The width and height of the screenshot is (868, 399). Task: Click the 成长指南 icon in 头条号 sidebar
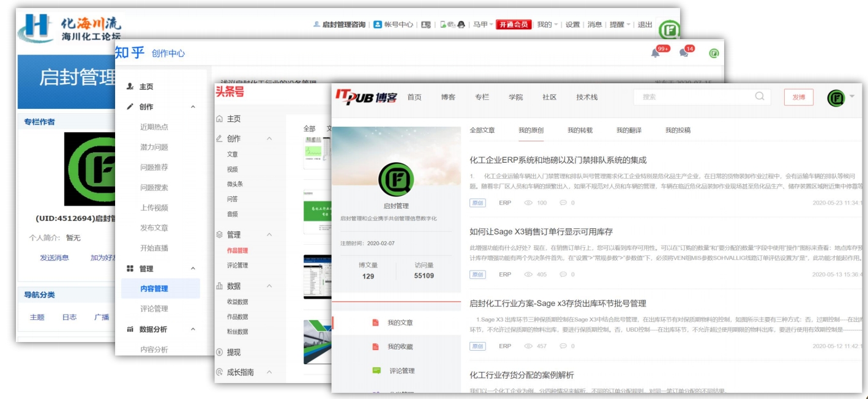coord(220,372)
